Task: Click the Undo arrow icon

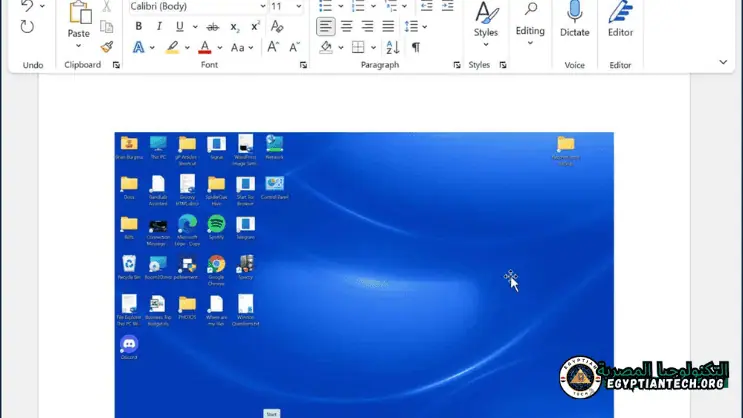Action: coord(27,6)
